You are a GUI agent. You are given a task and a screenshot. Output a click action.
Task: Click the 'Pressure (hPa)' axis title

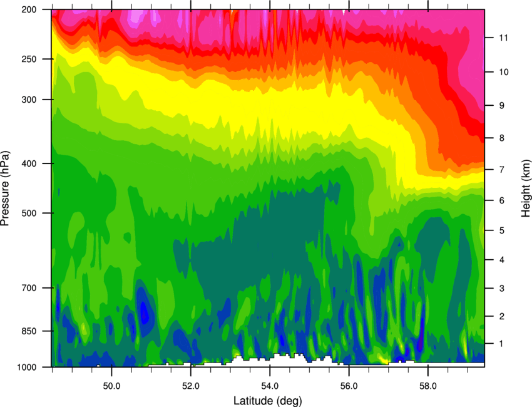coord(5,188)
